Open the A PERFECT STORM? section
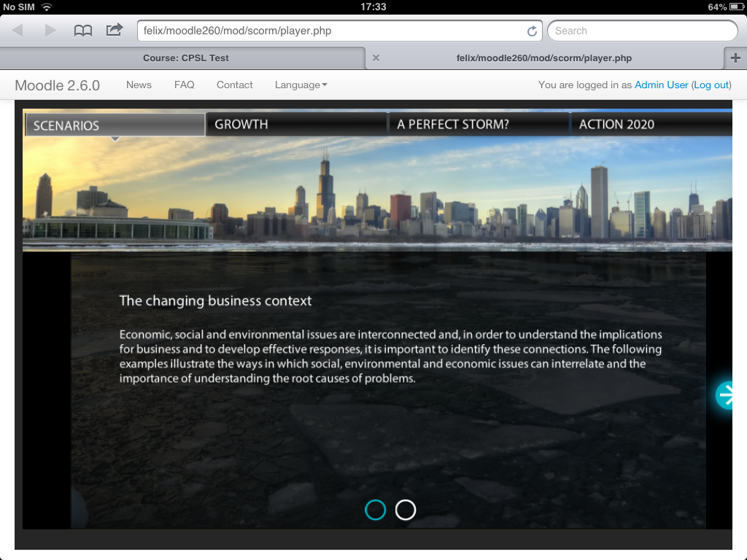This screenshot has height=560, width=747. click(479, 124)
